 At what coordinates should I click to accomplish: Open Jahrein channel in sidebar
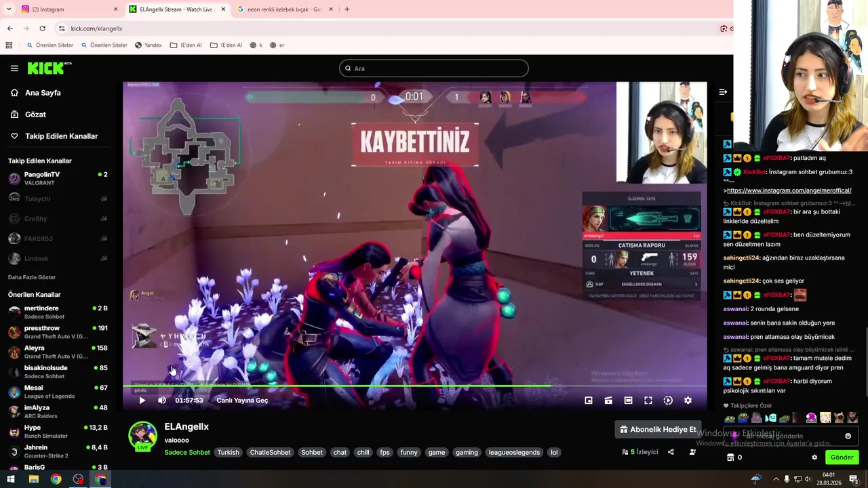coord(58,451)
